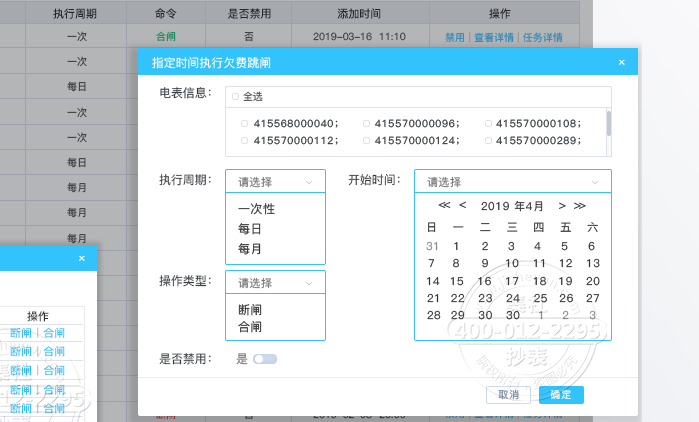Open the 开始时间 date picker field
The image size is (699, 422).
pyautogui.click(x=512, y=182)
